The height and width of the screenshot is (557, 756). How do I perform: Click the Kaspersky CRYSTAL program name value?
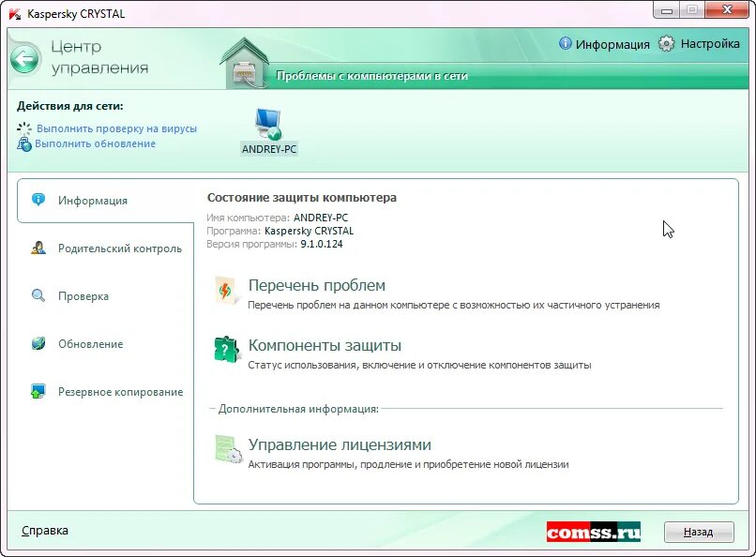309,231
